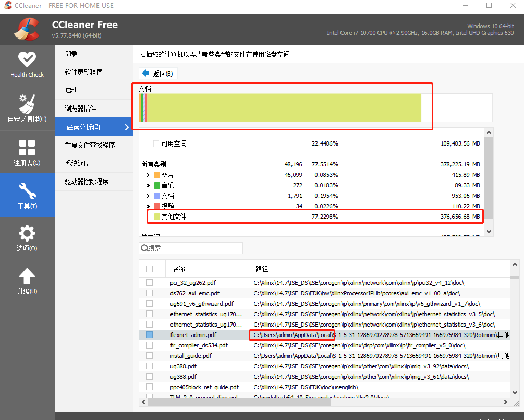This screenshot has width=524, height=420.
Task: Sort by the 名称 name column header
Action: [207, 269]
